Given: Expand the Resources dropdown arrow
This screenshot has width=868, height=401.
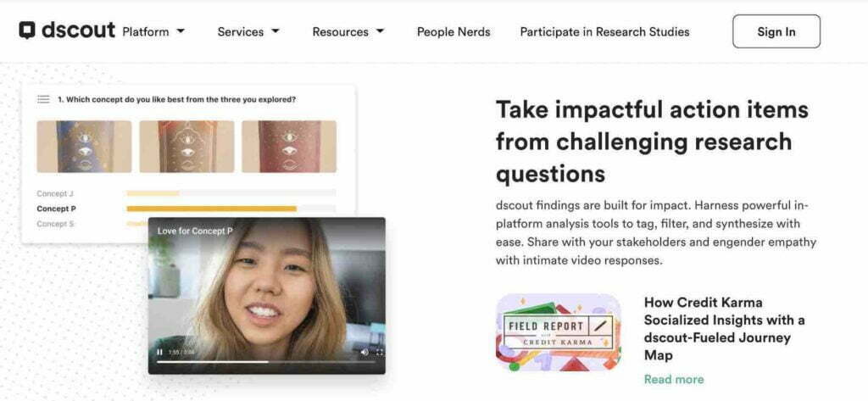Looking at the screenshot, I should coord(380,31).
